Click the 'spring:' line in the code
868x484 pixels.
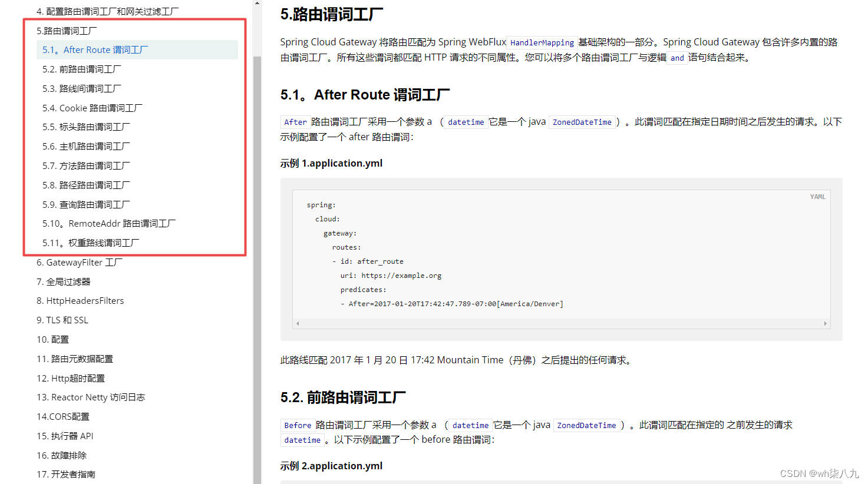321,205
